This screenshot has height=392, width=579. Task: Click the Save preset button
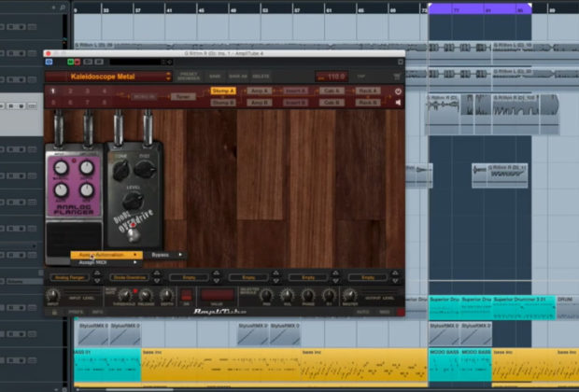pos(215,77)
